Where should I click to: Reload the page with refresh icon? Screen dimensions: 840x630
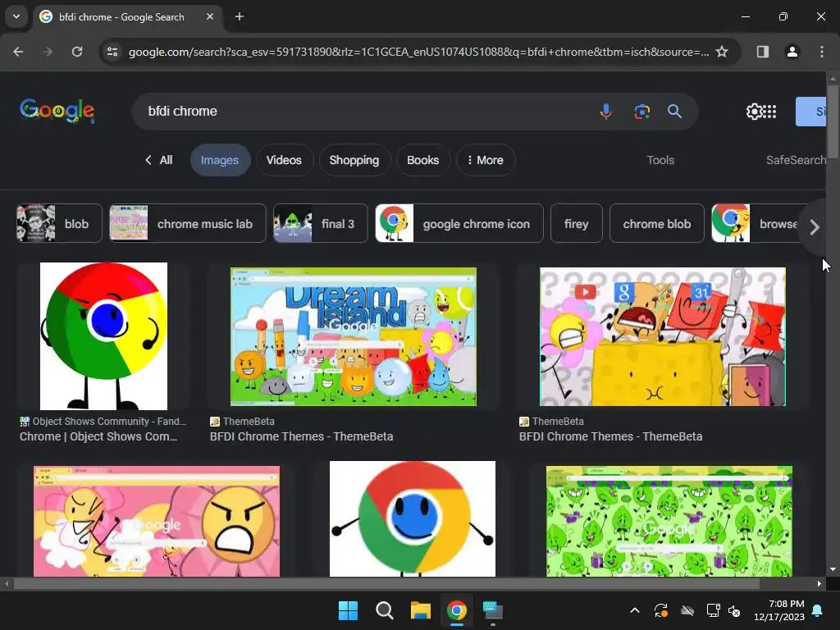(77, 52)
